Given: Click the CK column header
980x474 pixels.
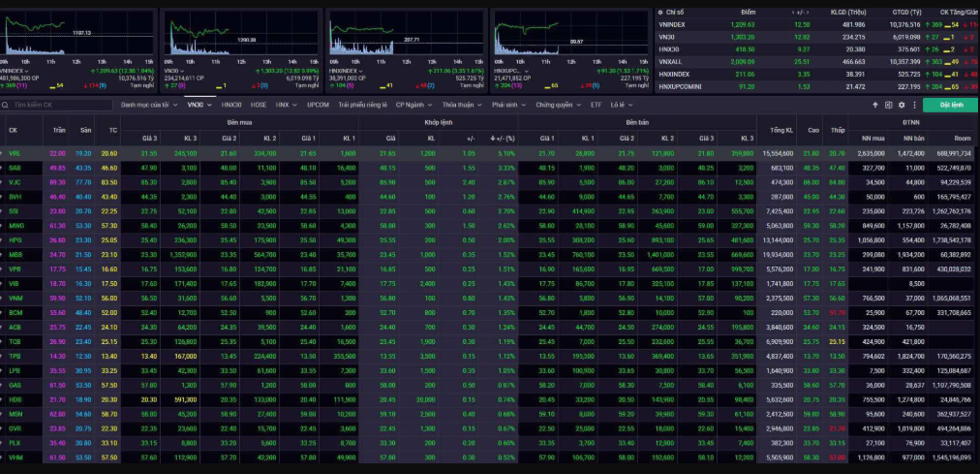Looking at the screenshot, I should click(14, 131).
